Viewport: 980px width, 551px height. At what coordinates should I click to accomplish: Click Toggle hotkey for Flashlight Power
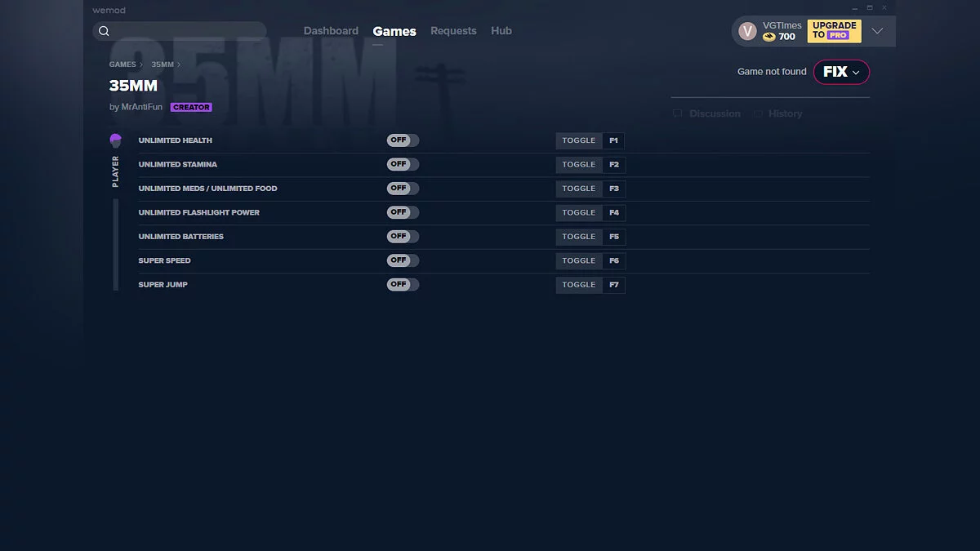(579, 212)
